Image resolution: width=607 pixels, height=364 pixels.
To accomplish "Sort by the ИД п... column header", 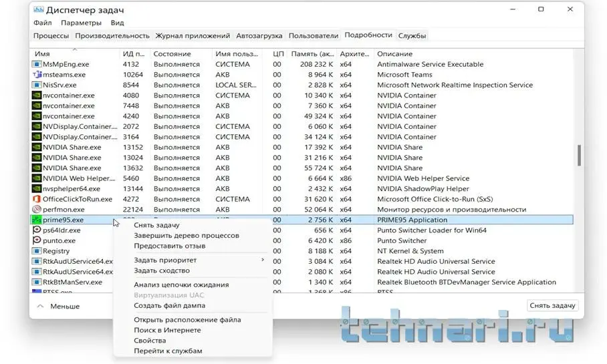I will [134, 54].
